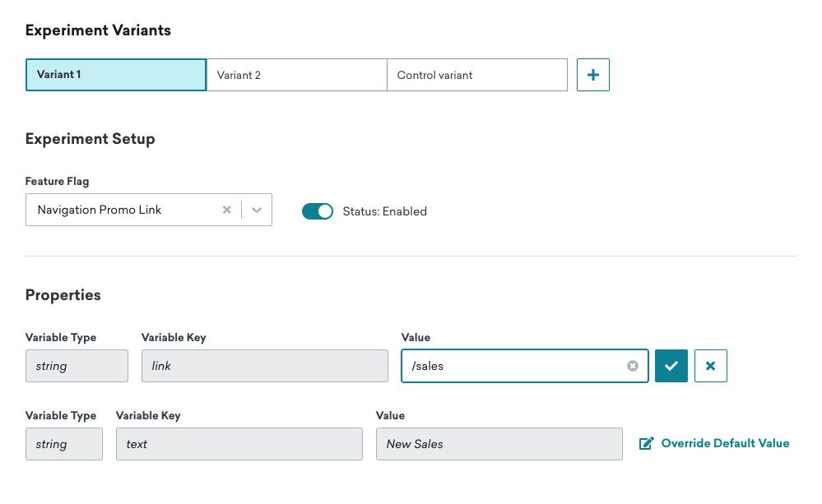Click the Status: Enabled label
The width and height of the screenshot is (822, 504).
click(385, 211)
